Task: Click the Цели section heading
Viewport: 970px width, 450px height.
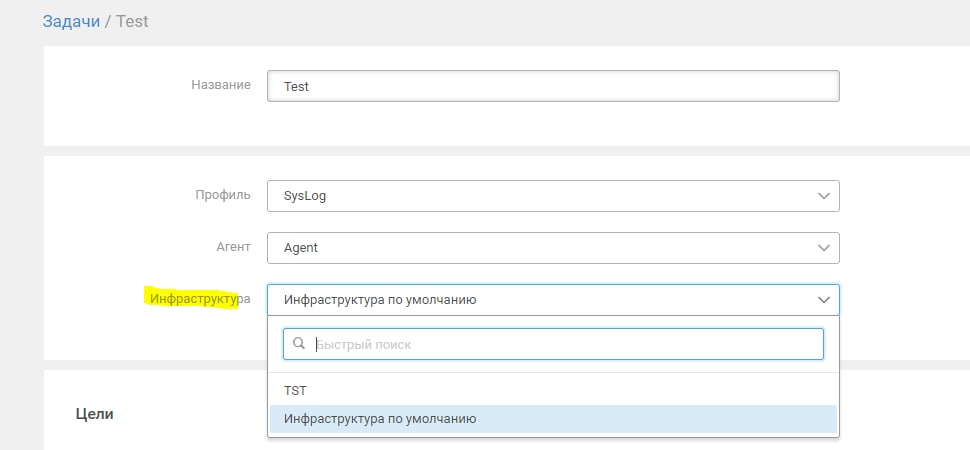Action: 95,414
